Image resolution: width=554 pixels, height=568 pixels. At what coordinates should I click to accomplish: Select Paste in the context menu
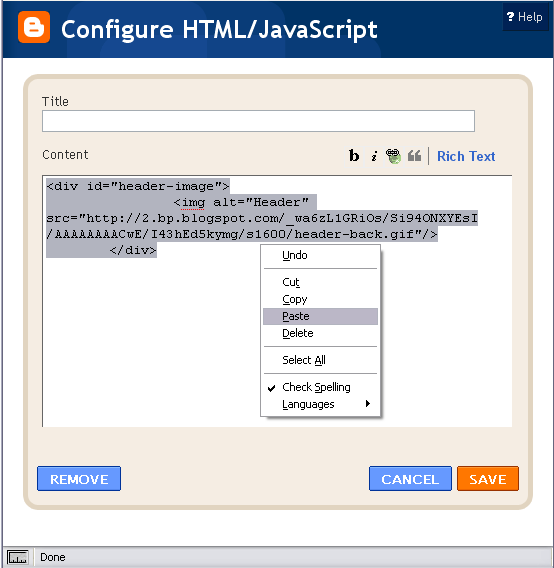(x=320, y=316)
